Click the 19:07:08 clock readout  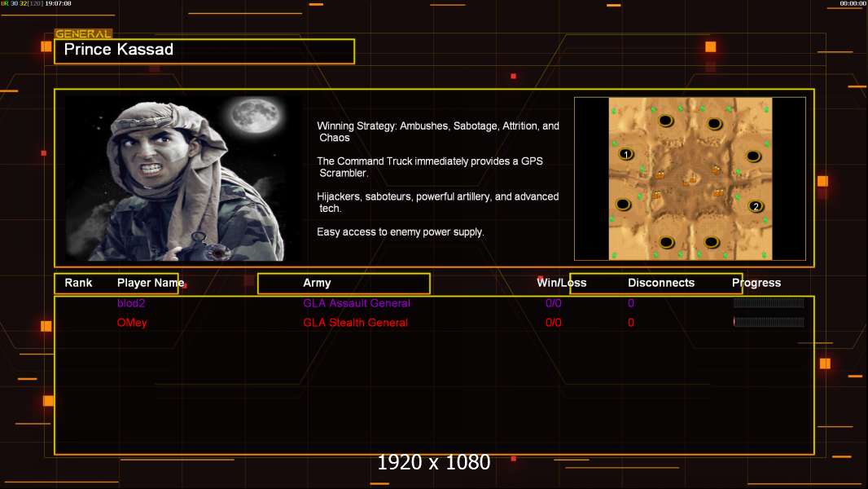pyautogui.click(x=58, y=3)
